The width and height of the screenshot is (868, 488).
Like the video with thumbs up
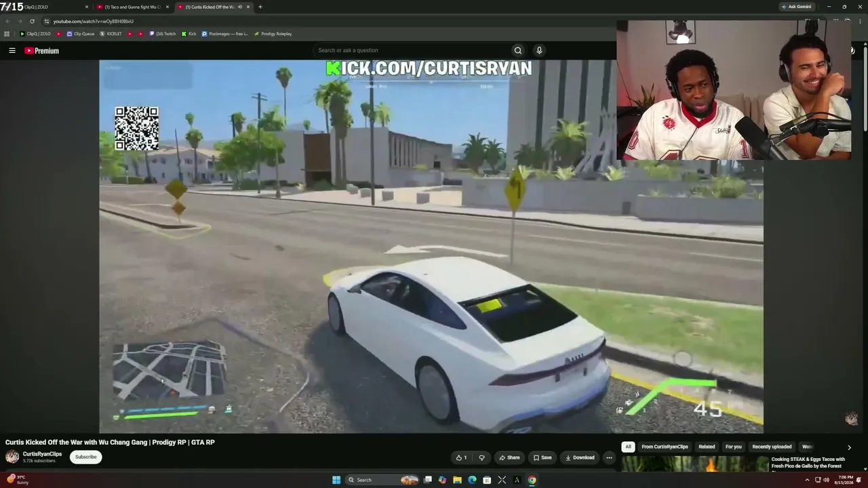461,457
